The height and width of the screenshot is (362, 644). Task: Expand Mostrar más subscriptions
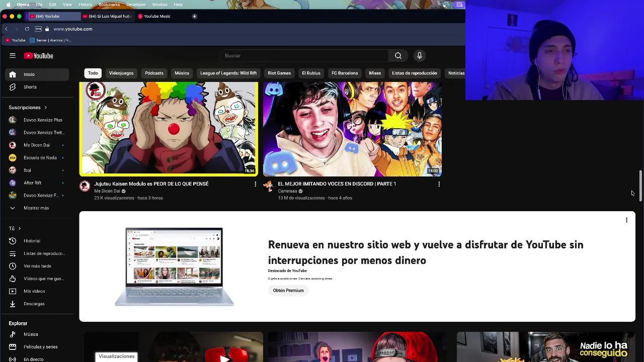pyautogui.click(x=37, y=208)
